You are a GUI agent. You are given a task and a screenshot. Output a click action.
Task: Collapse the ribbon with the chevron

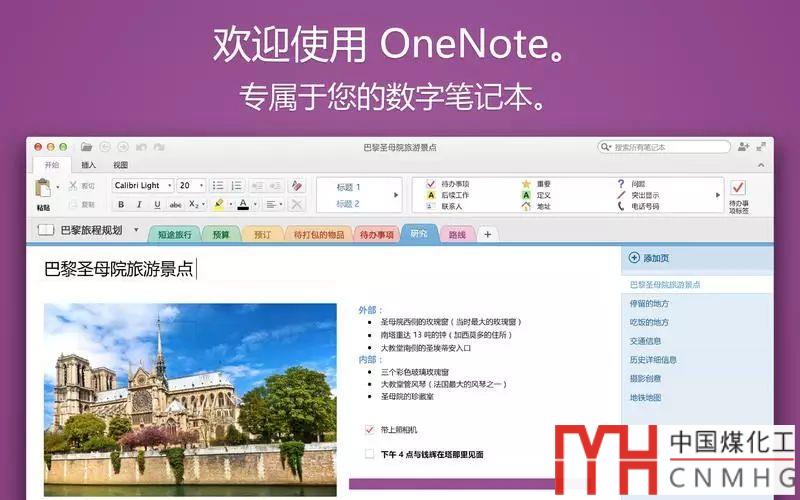[x=761, y=165]
